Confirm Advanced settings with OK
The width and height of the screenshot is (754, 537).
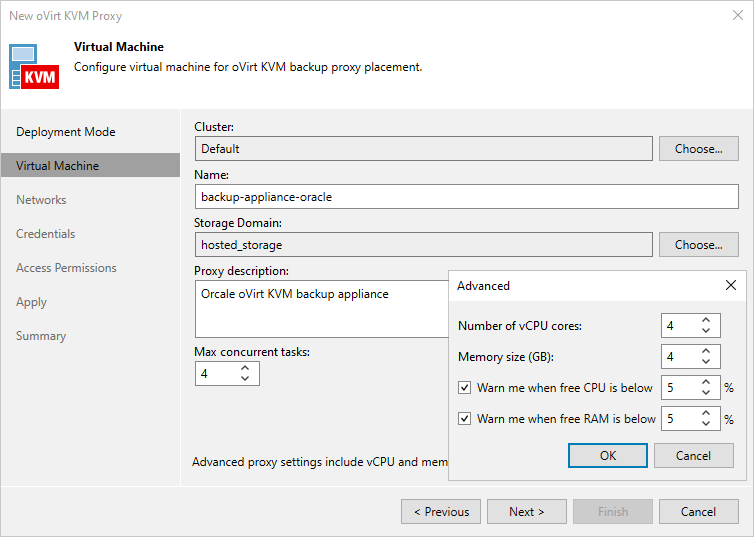608,455
